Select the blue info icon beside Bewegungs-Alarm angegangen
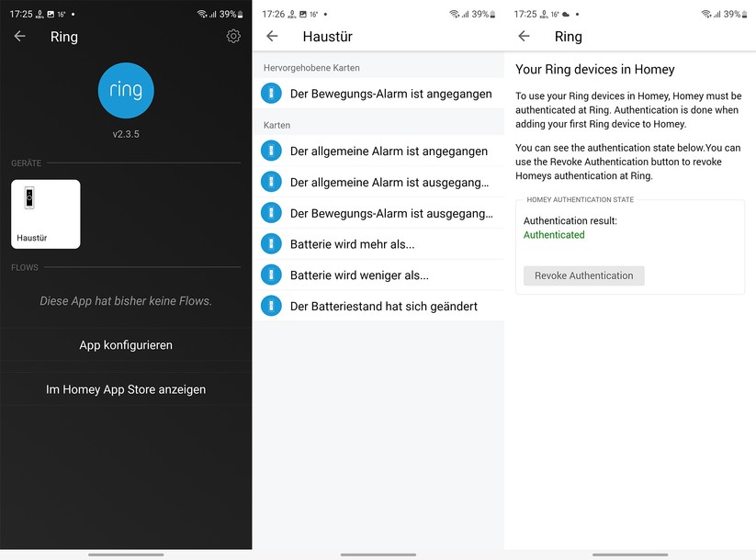 click(271, 94)
